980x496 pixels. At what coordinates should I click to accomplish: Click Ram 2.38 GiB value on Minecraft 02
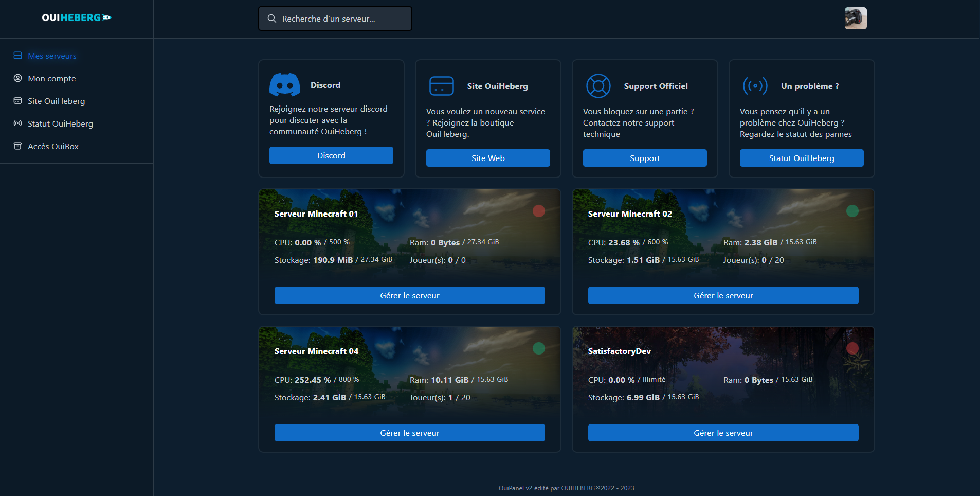tap(761, 242)
